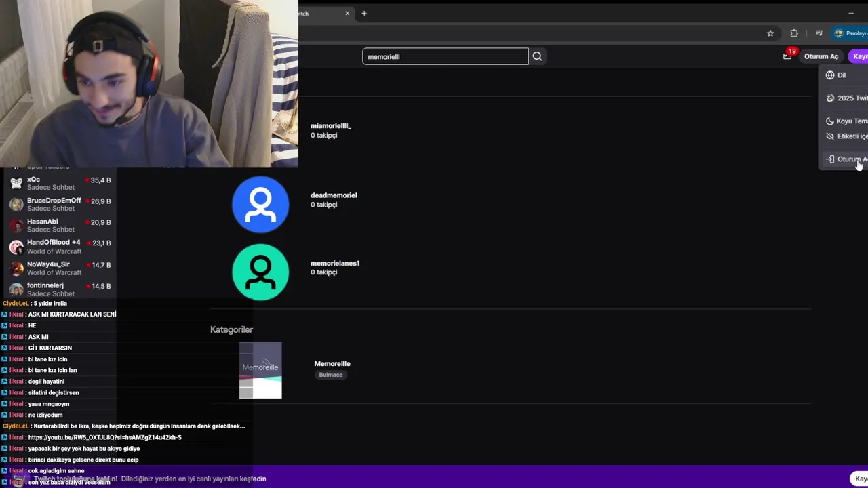The image size is (868, 488).
Task: Focus the search field containing memorielll
Action: [445, 56]
